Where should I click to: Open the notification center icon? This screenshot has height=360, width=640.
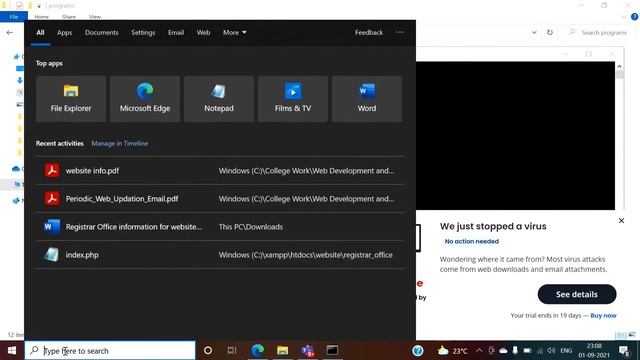point(624,351)
